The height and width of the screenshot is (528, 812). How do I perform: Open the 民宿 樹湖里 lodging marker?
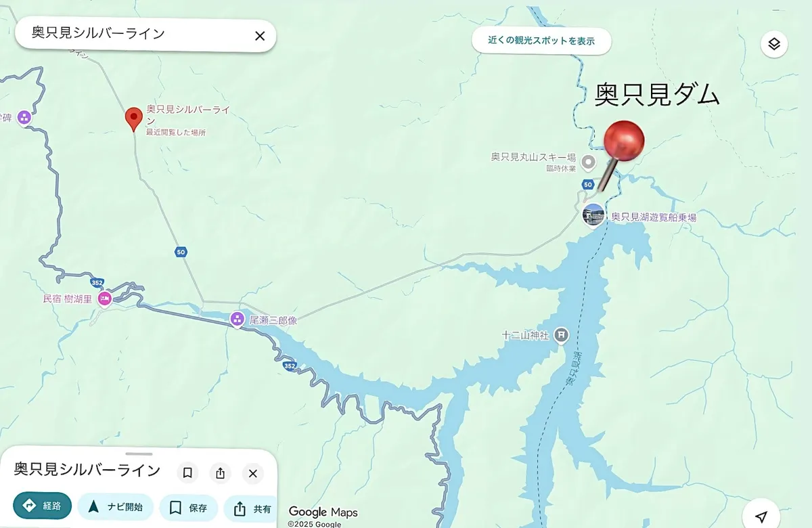coord(104,299)
